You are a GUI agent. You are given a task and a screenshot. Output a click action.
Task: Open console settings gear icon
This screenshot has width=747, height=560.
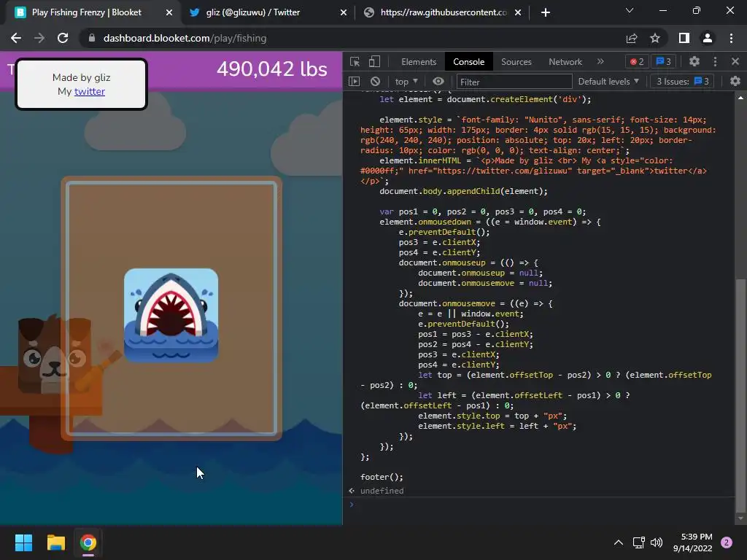tap(735, 82)
